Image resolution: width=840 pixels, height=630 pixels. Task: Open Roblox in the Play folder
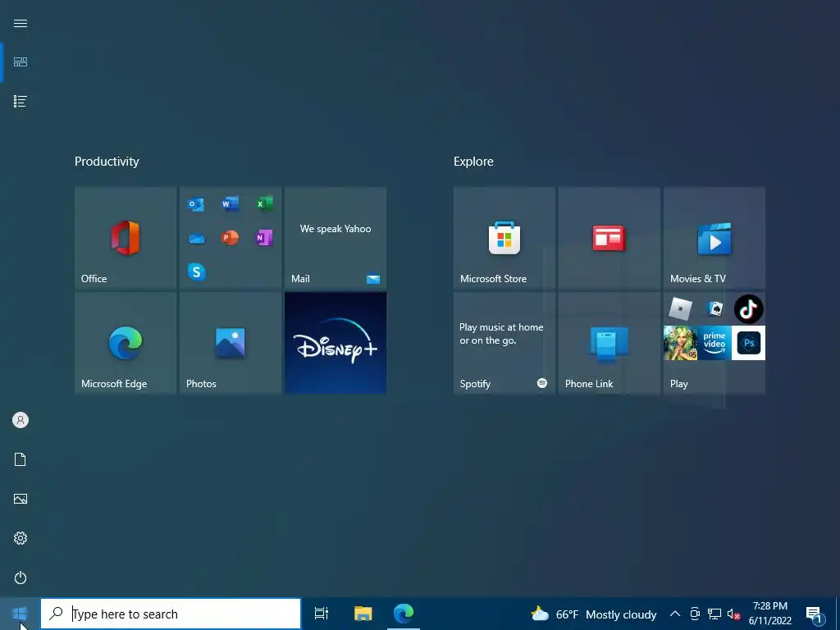coord(680,309)
